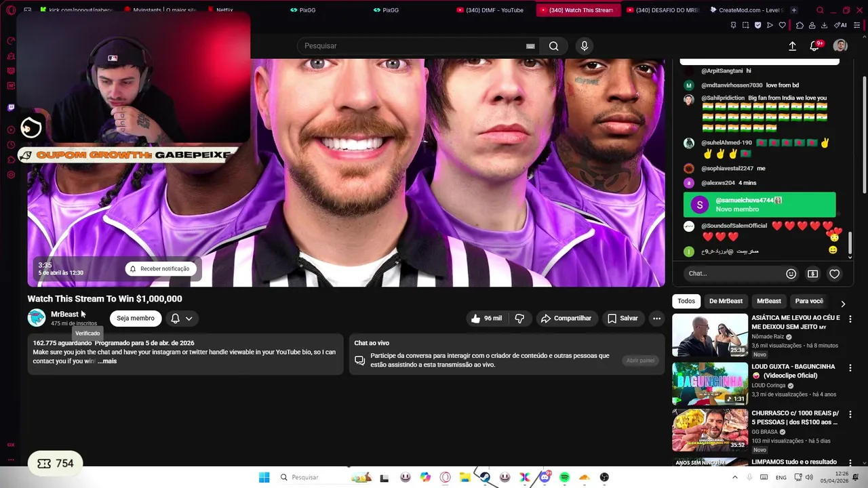This screenshot has width=868, height=488.
Task: Select the Todos filter chip
Action: coord(686,301)
